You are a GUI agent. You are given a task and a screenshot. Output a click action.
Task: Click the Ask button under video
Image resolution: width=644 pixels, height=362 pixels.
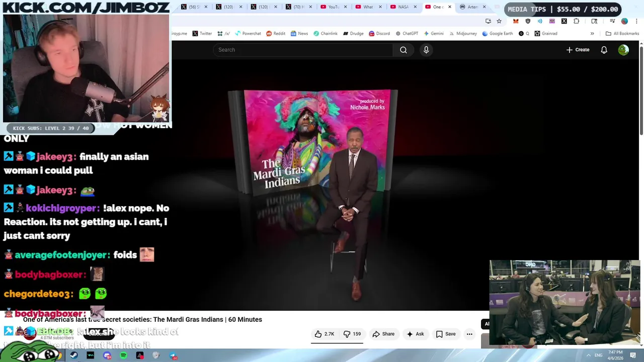[416, 334]
